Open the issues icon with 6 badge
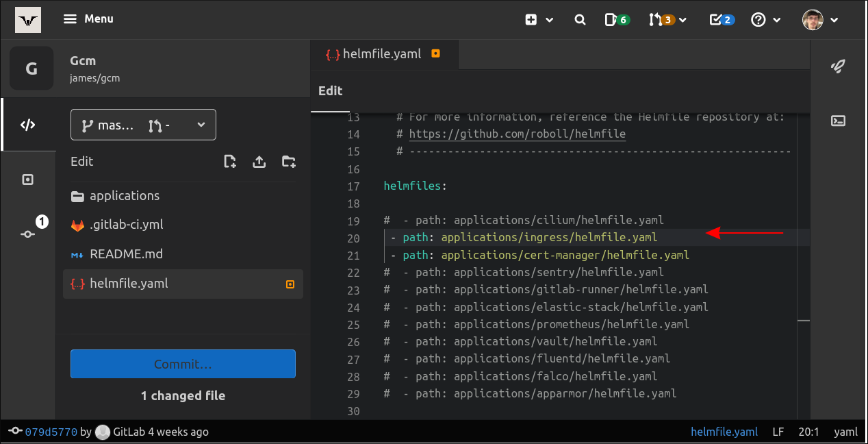Viewport: 868px width, 444px height. coord(617,20)
